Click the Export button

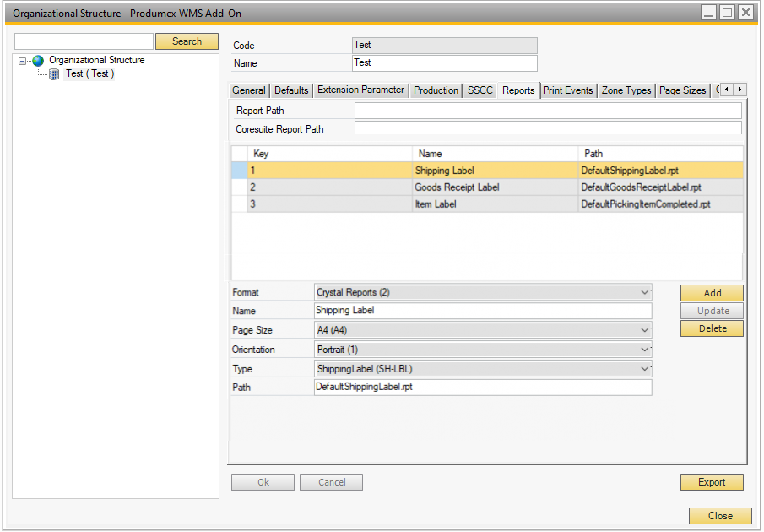tap(712, 482)
